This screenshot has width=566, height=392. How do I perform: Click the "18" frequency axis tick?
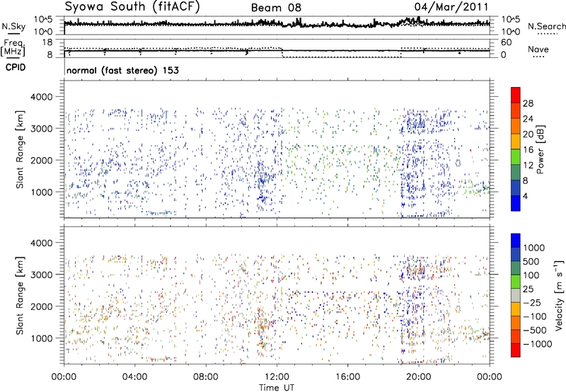click(47, 42)
